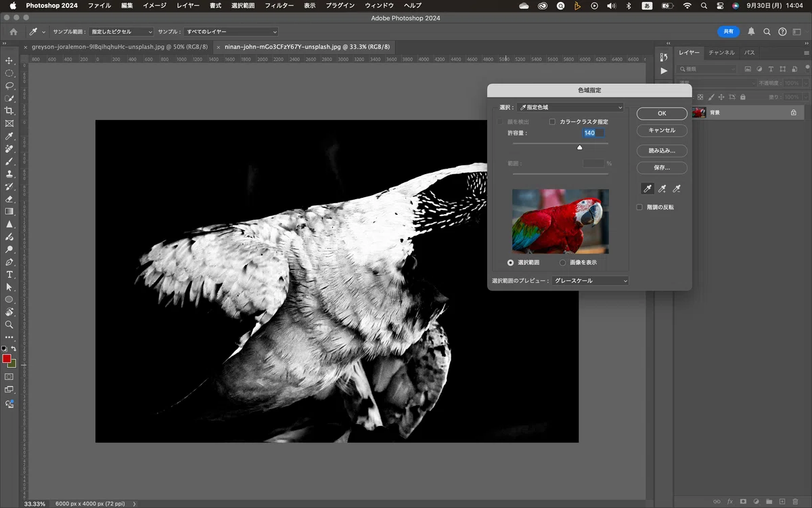Image resolution: width=812 pixels, height=508 pixels.
Task: Click the create new layer icon
Action: [x=782, y=501]
